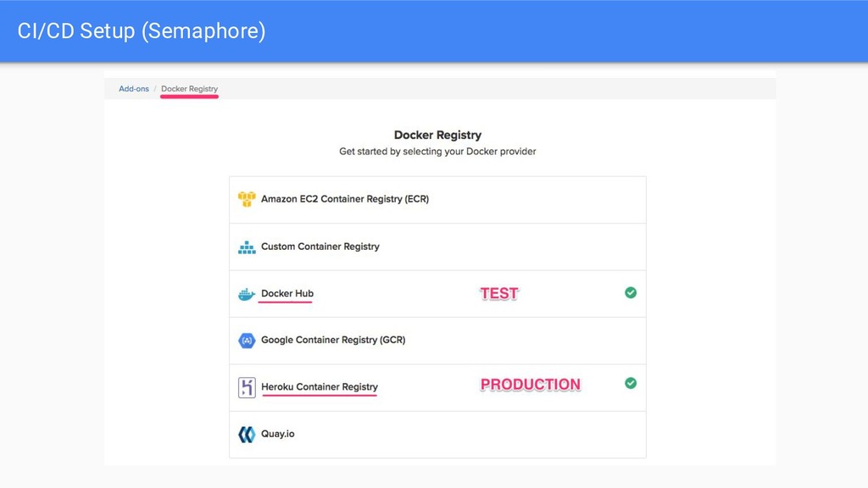Click the Docker Hub whale icon

247,294
